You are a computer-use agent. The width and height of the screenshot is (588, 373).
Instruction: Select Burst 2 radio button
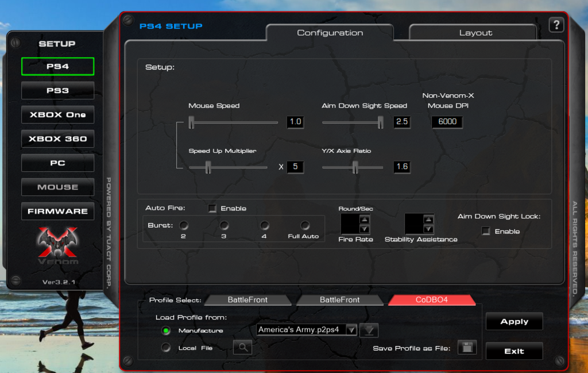tap(183, 225)
